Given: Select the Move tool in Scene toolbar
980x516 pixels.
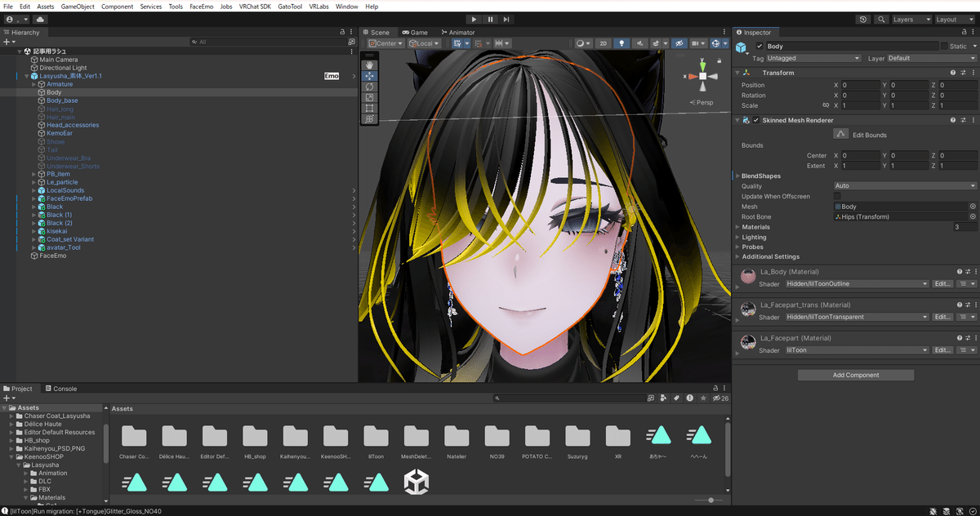Looking at the screenshot, I should [369, 76].
